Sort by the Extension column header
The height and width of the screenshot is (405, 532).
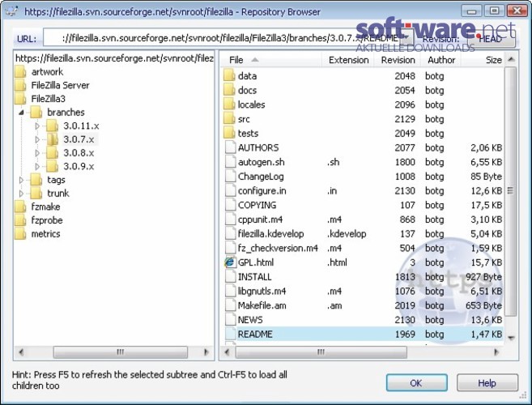point(347,60)
